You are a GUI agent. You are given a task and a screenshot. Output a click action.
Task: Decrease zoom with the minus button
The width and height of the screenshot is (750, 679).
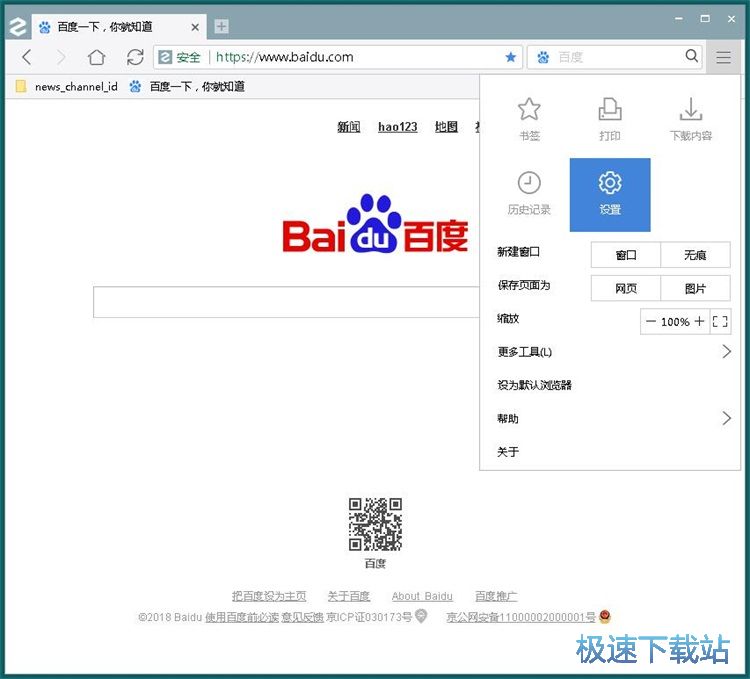[x=651, y=321]
